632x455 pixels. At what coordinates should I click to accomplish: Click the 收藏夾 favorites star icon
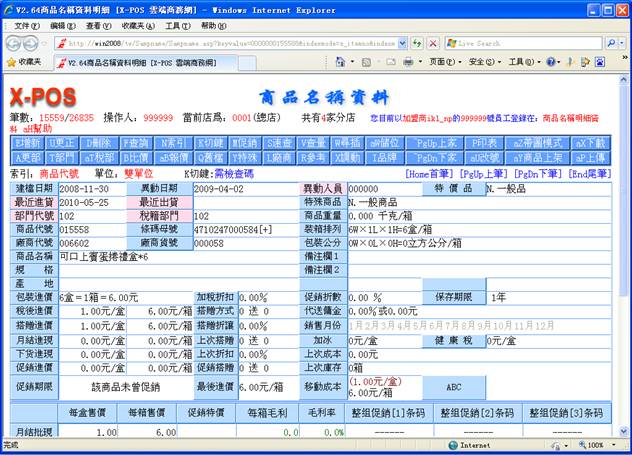pyautogui.click(x=12, y=62)
